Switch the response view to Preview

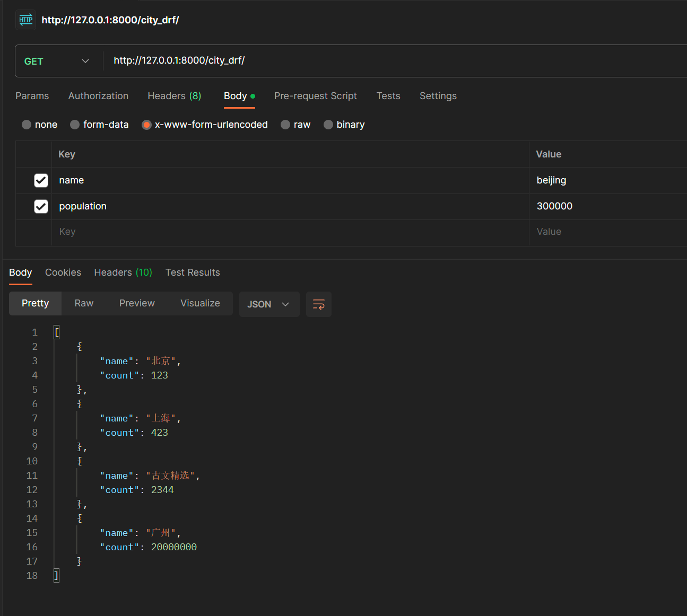[137, 303]
